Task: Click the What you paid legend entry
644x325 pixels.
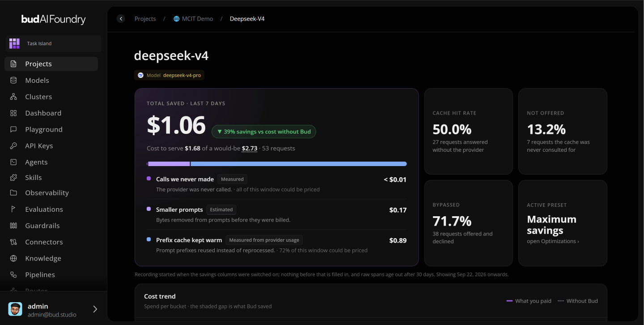Action: click(x=529, y=301)
